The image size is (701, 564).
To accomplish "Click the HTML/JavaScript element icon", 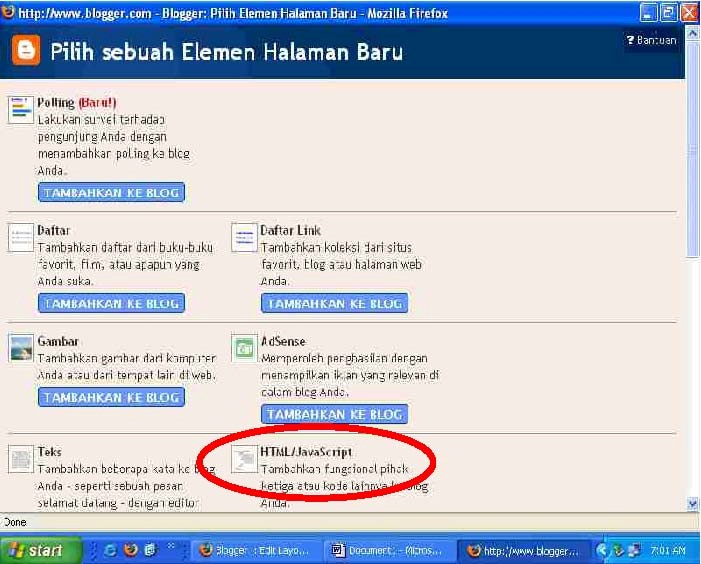I will pos(244,459).
